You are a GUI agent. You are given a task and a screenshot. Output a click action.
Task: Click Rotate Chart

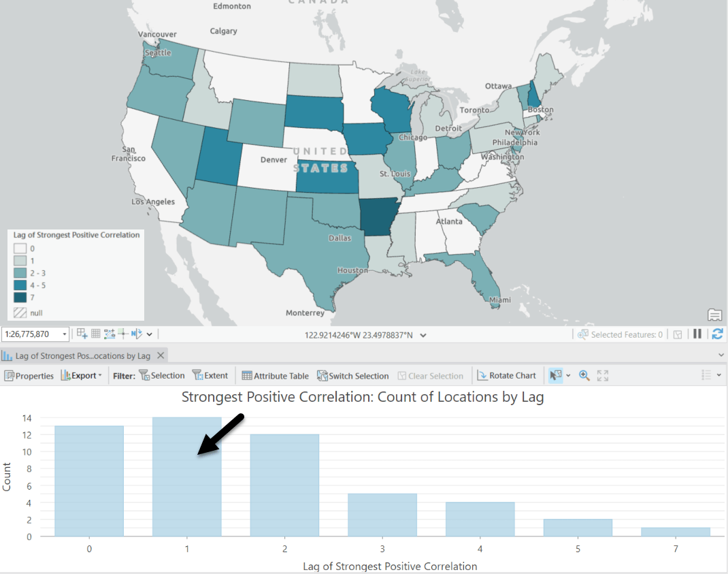coord(506,376)
